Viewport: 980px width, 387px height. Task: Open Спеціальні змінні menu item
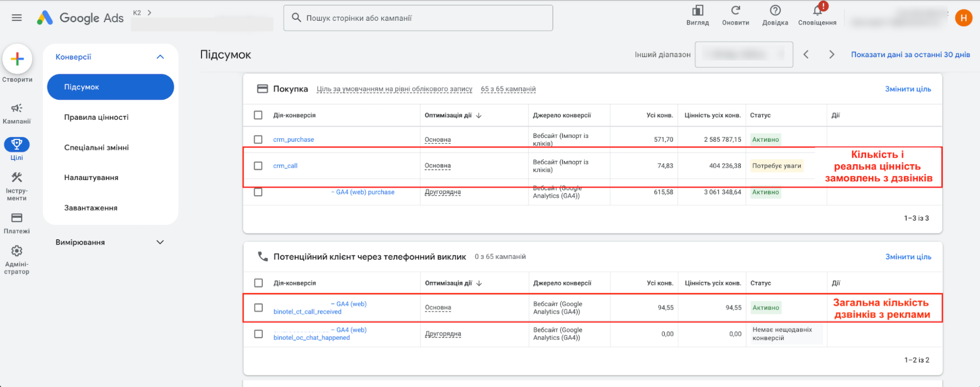pos(97,148)
